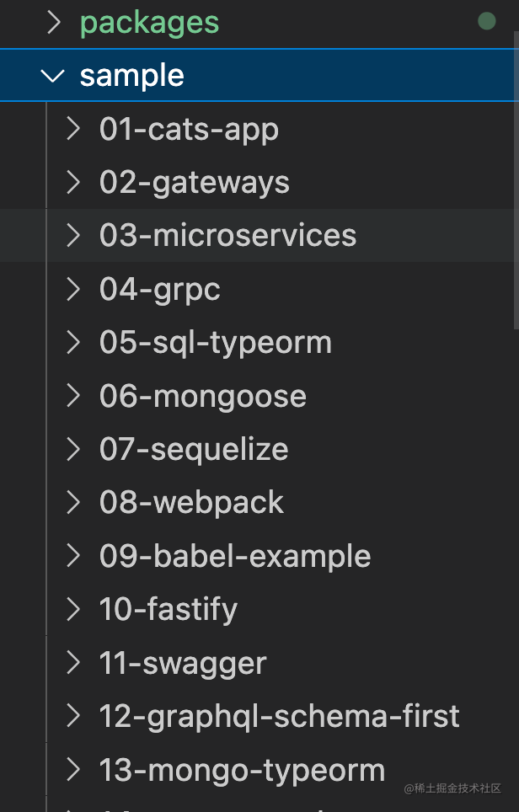Select the packages folder label
Image resolution: width=519 pixels, height=812 pixels.
point(150,24)
